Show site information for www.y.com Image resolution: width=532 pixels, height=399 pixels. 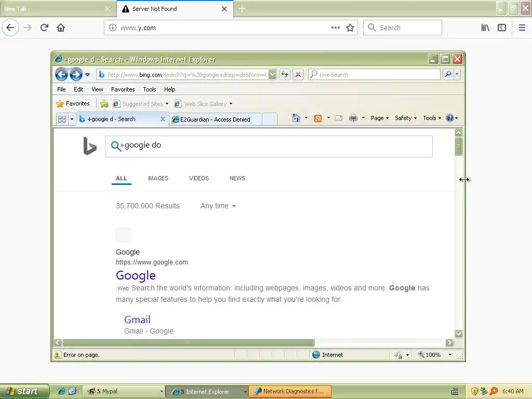tap(112, 28)
